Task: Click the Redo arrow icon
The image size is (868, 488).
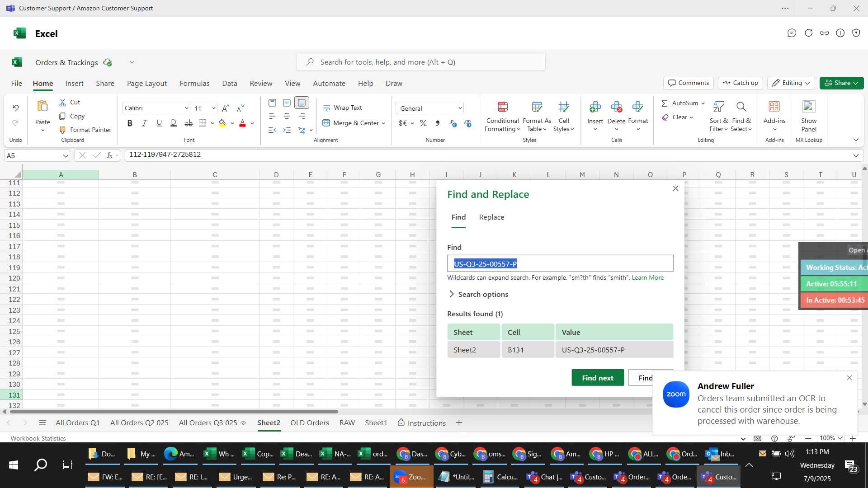Action: 15,123
